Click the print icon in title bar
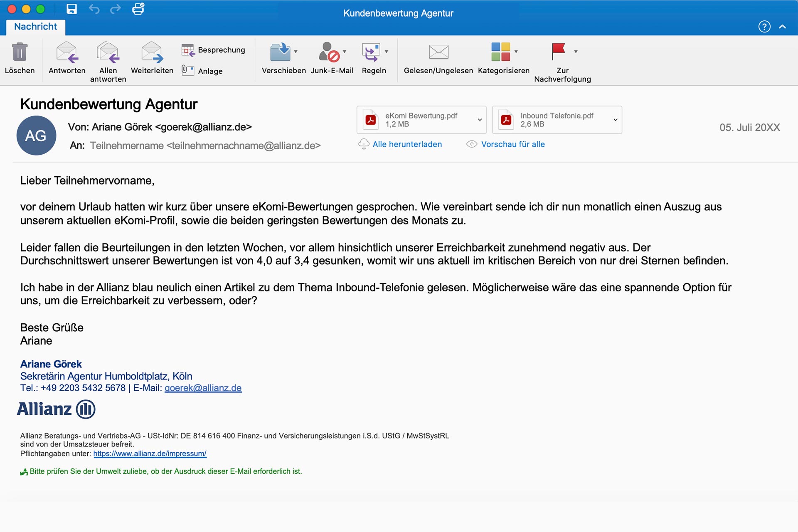This screenshot has height=532, width=798. tap(138, 9)
